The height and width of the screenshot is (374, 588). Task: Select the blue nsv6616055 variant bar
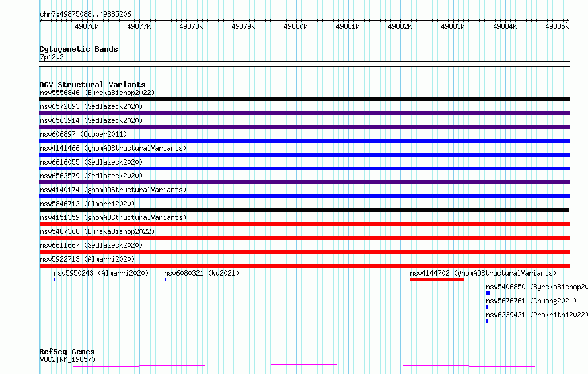coord(304,168)
